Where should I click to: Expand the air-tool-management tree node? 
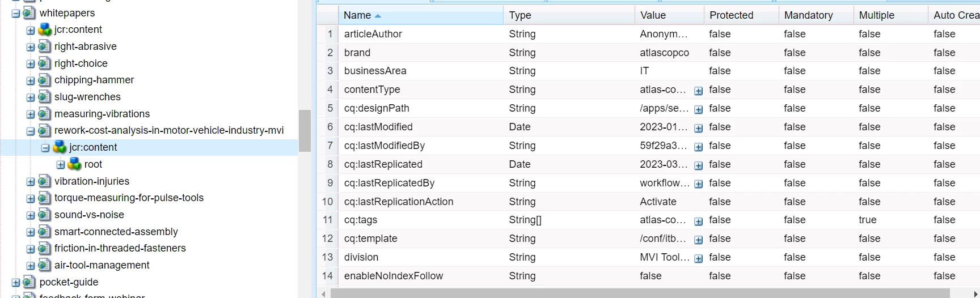tap(31, 266)
